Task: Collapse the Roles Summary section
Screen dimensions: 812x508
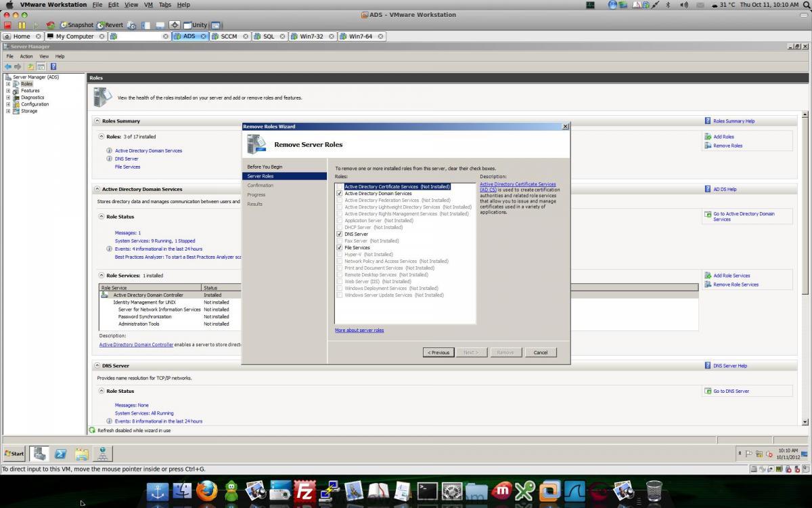Action: tap(97, 121)
